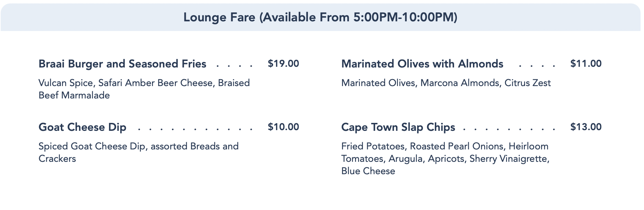Click the Vulcan Spice description text
Image resolution: width=644 pixels, height=210 pixels.
(x=144, y=83)
